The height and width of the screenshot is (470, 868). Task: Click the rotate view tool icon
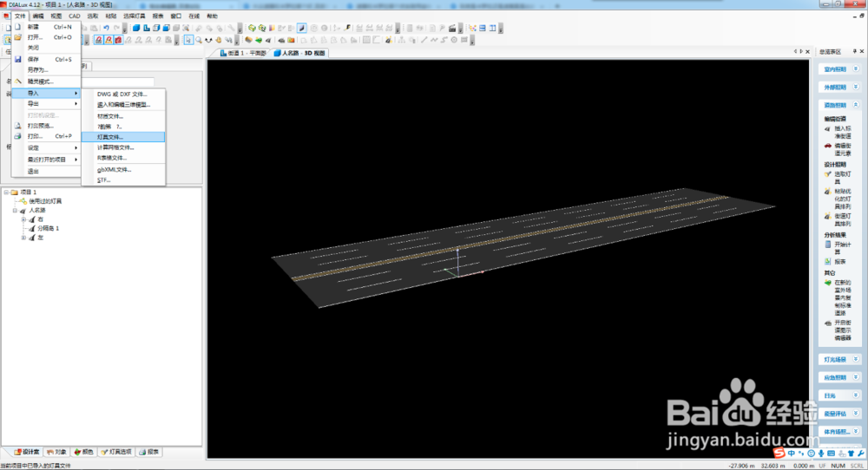point(208,40)
